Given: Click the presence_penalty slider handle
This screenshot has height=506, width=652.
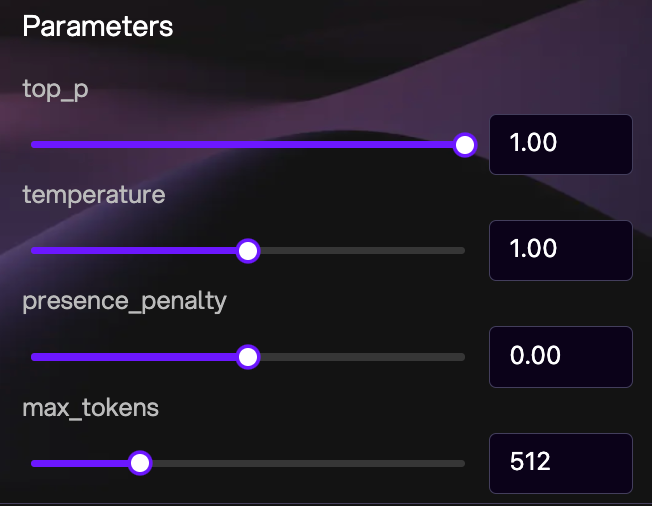Looking at the screenshot, I should click(248, 357).
